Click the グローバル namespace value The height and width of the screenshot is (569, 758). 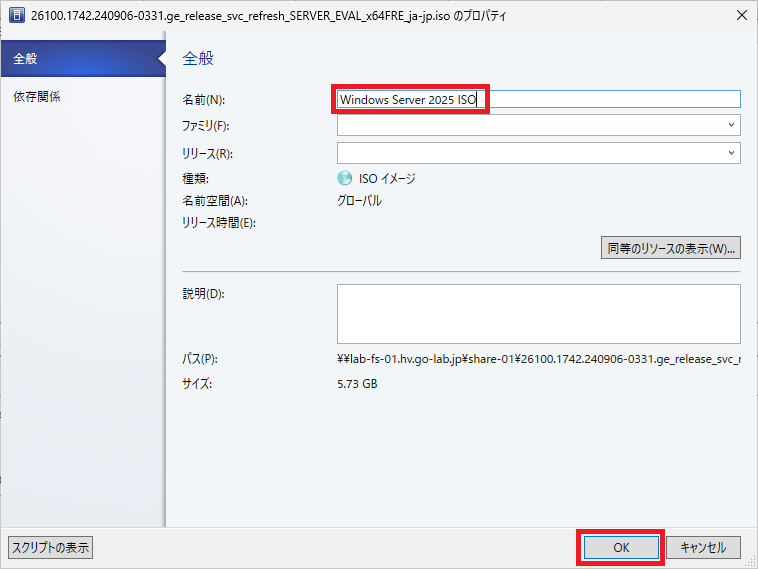(359, 201)
